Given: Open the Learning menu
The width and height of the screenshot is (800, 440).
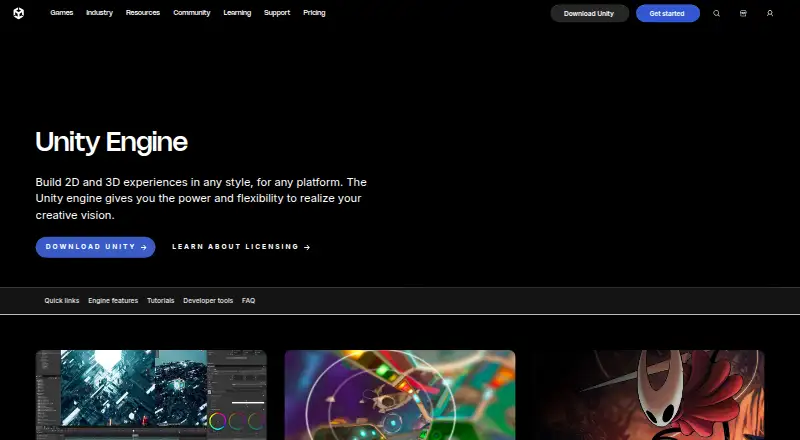Looking at the screenshot, I should (237, 13).
